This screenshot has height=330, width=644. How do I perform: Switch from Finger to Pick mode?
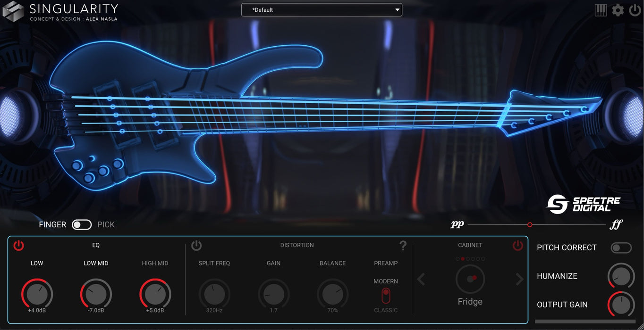(x=81, y=224)
